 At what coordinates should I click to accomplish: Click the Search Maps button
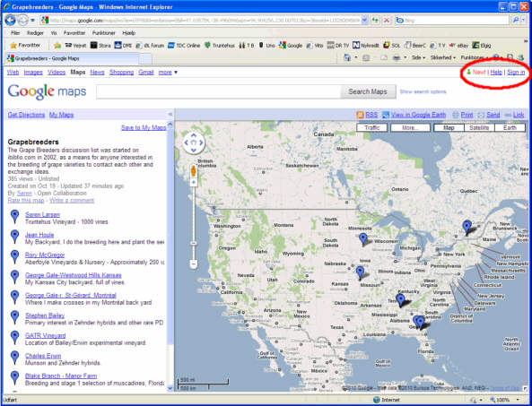point(368,91)
